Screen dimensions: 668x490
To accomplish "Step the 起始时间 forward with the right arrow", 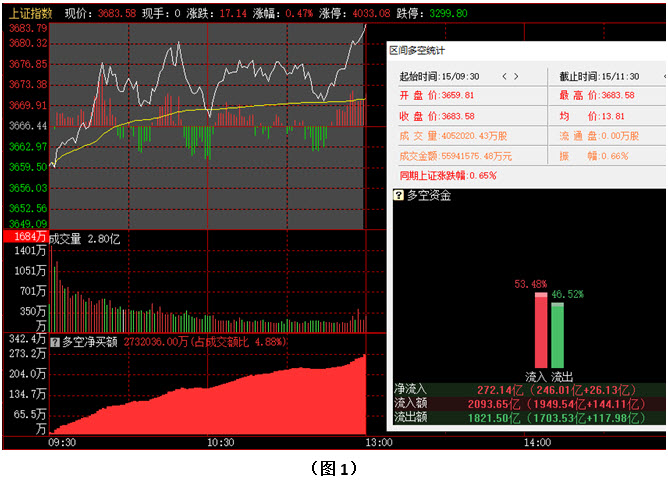I will 516,76.
